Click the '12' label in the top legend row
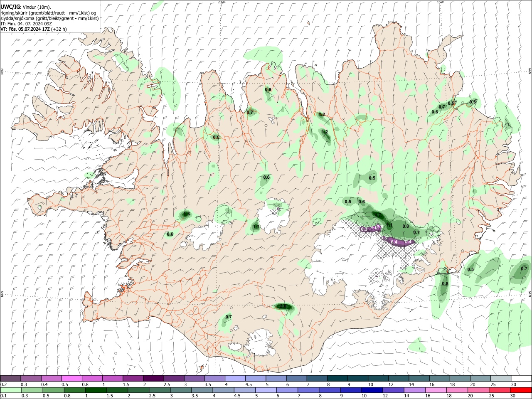Viewport: 532px width, 399px height. [391, 384]
